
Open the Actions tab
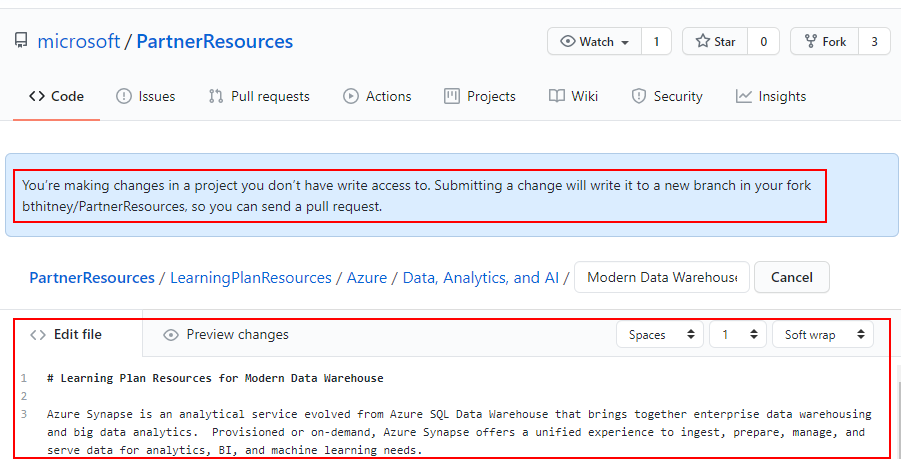coord(377,97)
